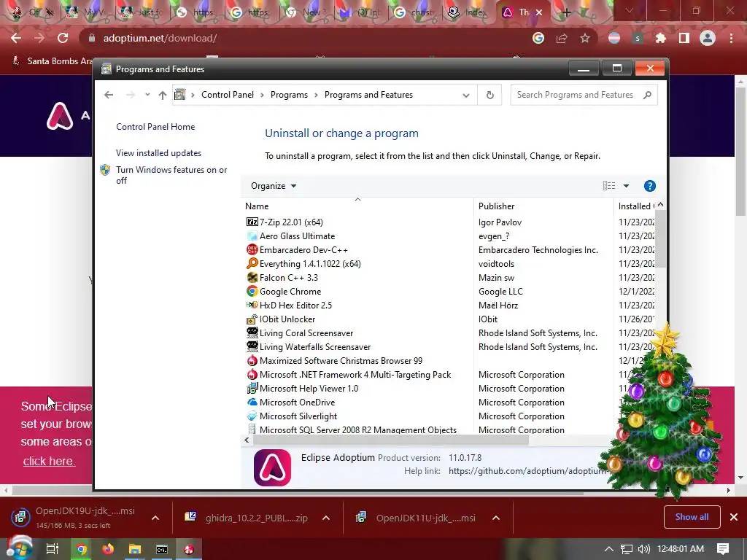Image resolution: width=747 pixels, height=560 pixels.
Task: Open the view options dropdown arrow
Action: click(626, 186)
